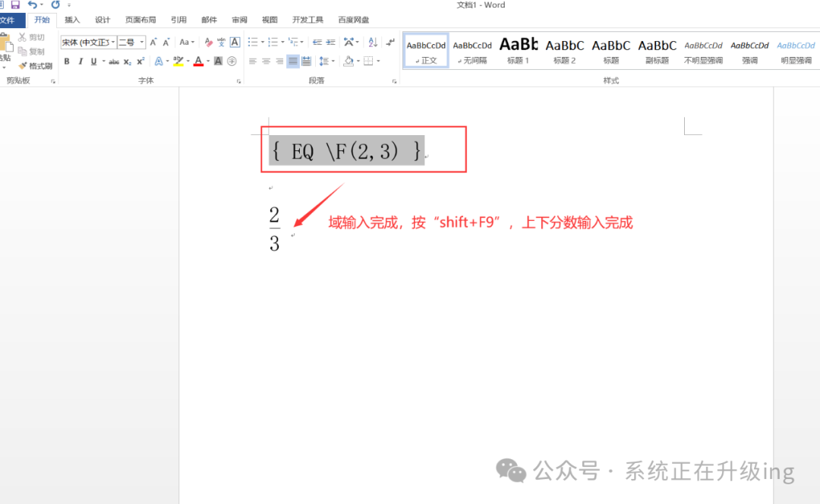The height and width of the screenshot is (504, 820).
Task: Align text left
Action: [253, 61]
